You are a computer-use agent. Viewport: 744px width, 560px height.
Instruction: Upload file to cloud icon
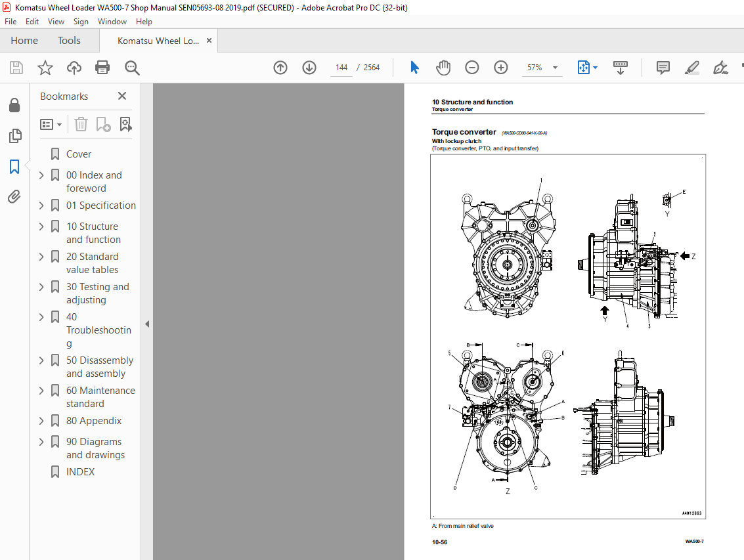click(x=74, y=68)
